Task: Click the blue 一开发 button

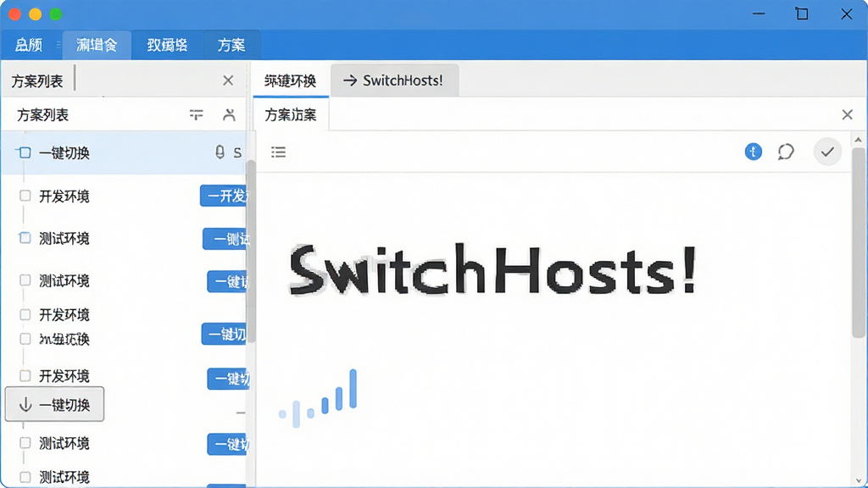Action: point(225,196)
